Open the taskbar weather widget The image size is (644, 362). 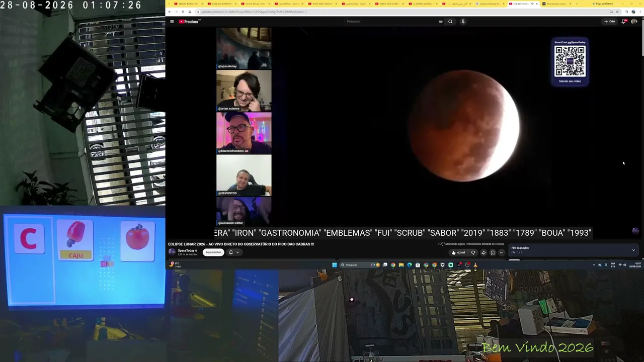point(175,264)
